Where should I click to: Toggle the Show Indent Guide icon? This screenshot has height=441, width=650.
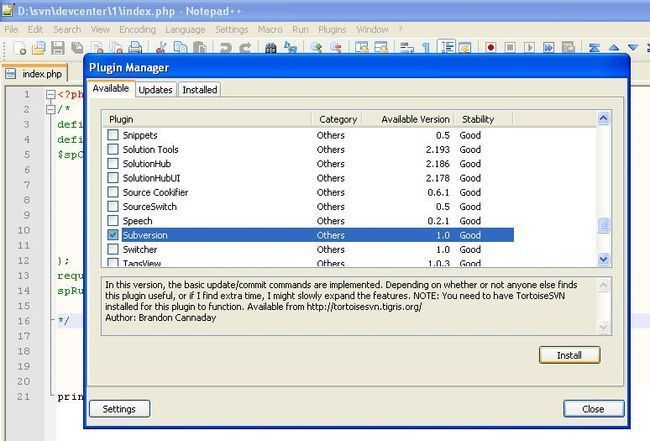(447, 48)
